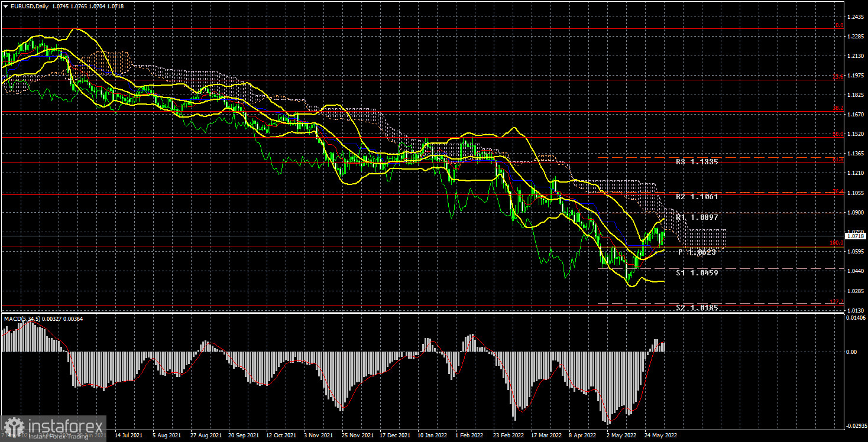
Task: Click the 1.1670 price axis value
Action: point(855,115)
